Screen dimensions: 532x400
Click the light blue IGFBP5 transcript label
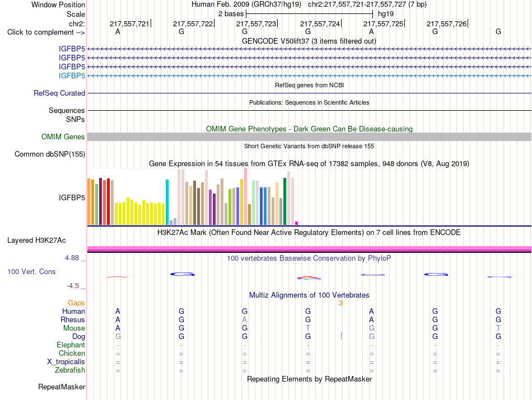(x=72, y=76)
